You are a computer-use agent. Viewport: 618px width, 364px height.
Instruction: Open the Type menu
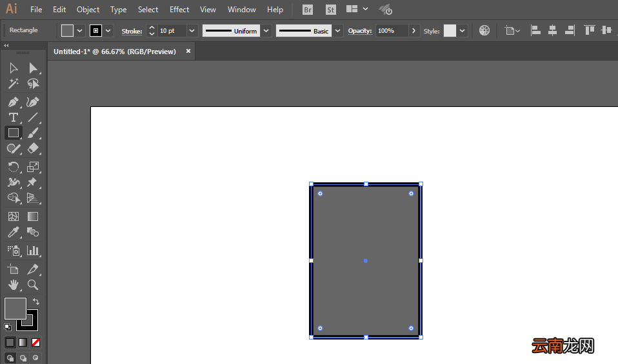pyautogui.click(x=118, y=10)
